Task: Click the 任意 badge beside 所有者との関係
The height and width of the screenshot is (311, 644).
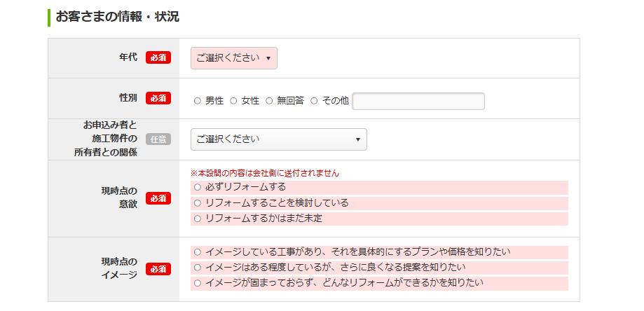Action: pos(158,139)
